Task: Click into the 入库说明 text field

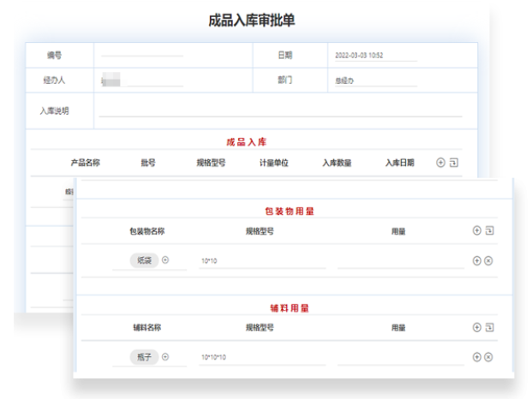Action: (280, 110)
